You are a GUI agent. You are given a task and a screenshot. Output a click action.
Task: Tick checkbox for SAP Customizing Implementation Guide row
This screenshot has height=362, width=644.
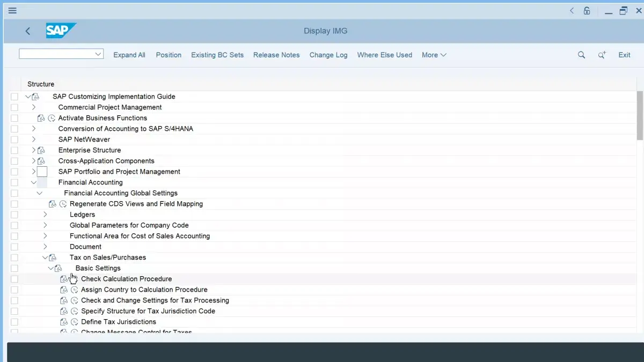[x=14, y=97]
